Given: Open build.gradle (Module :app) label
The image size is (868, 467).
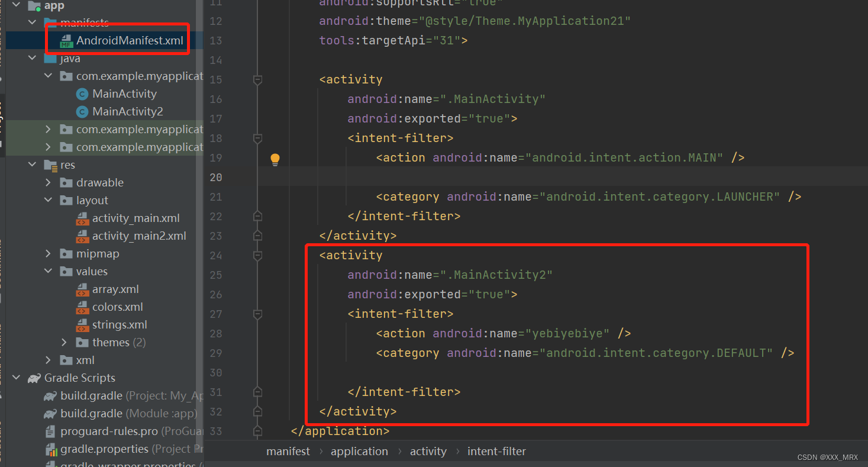Looking at the screenshot, I should (x=129, y=413).
